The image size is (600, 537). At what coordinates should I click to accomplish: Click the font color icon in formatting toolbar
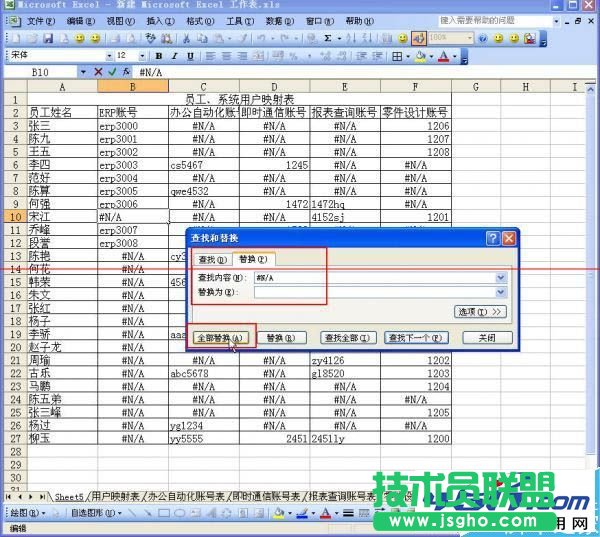tap(444, 56)
